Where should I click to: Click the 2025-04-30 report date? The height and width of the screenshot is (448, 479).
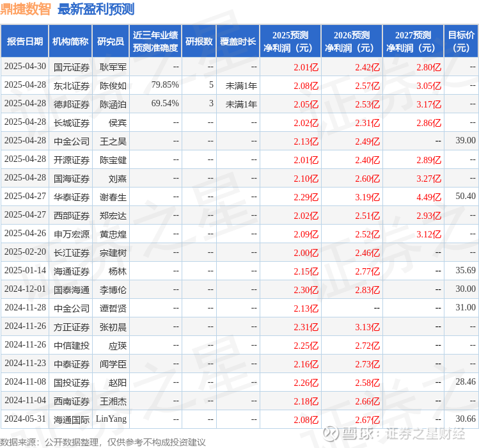pos(25,66)
